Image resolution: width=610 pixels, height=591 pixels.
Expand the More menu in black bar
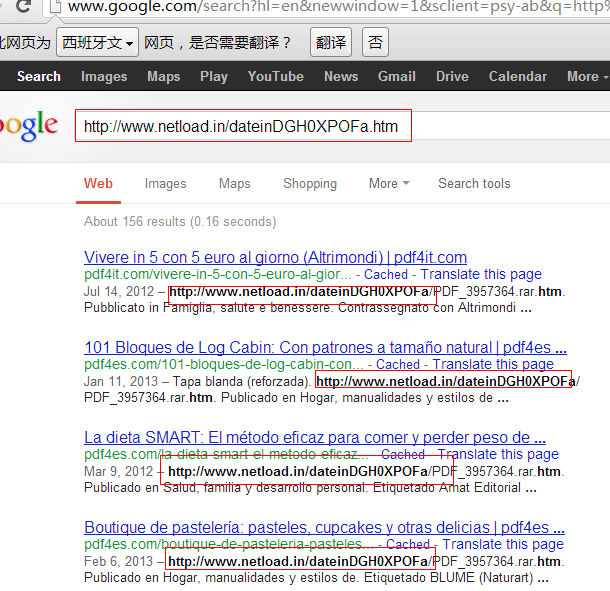[x=587, y=76]
